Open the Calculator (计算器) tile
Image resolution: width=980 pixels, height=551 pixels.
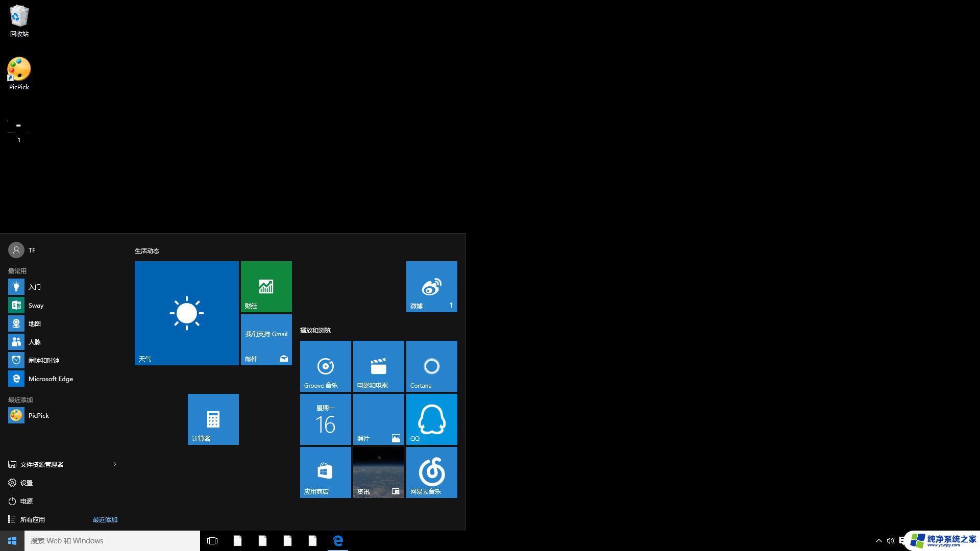pos(213,419)
